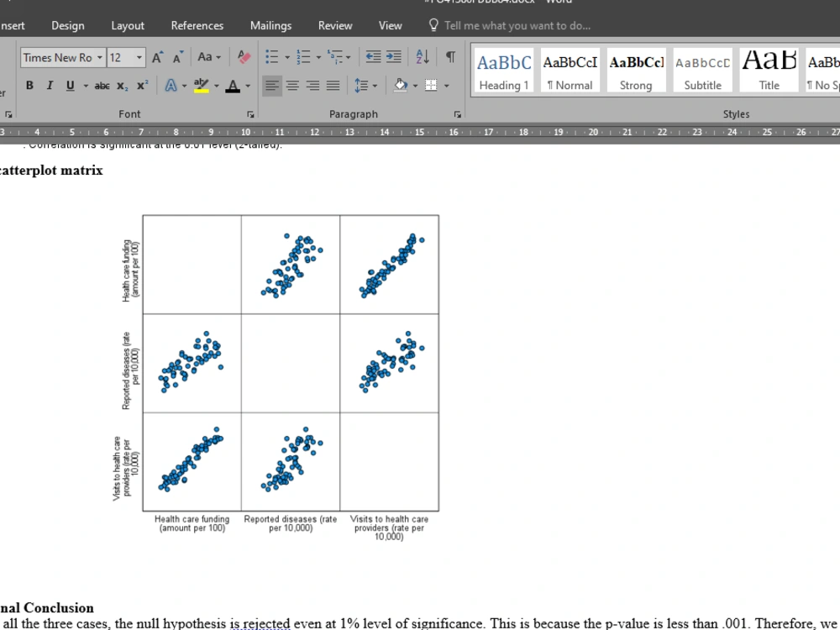Expand underline style dropdown arrow
The image size is (840, 630).
click(x=86, y=87)
